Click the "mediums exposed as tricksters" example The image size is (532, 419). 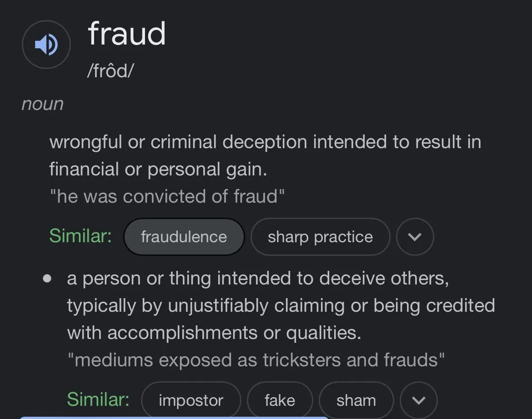coord(256,359)
